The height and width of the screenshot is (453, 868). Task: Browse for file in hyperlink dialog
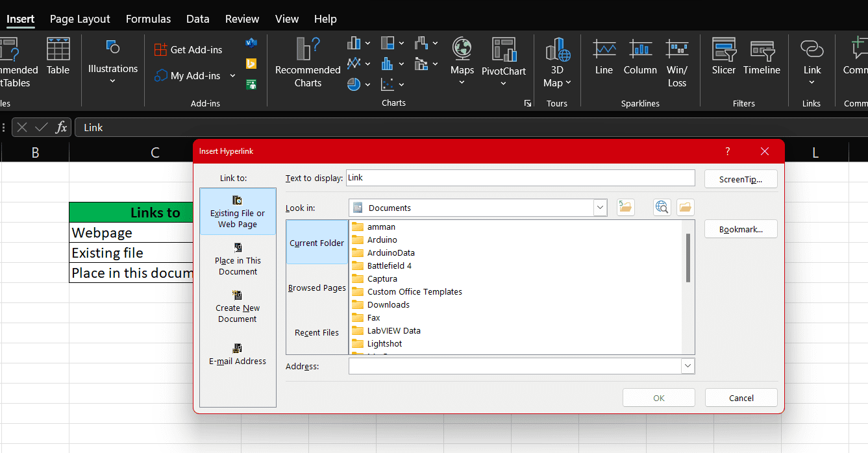click(685, 207)
